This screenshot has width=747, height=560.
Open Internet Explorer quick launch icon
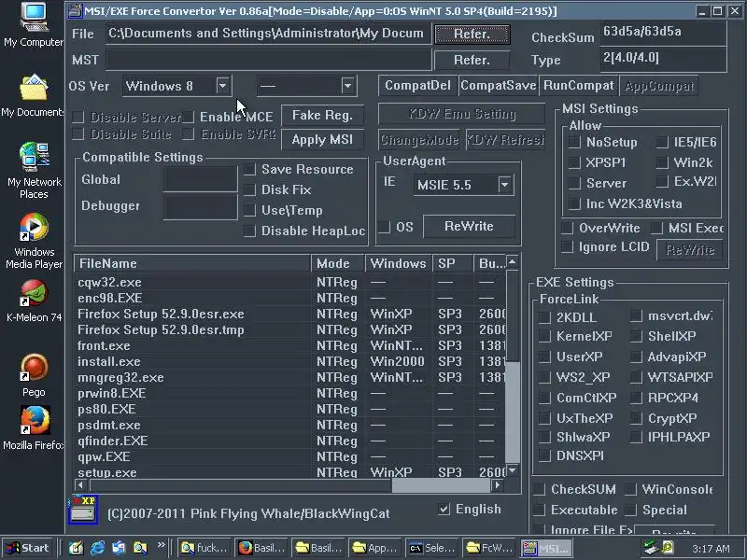pos(97,548)
